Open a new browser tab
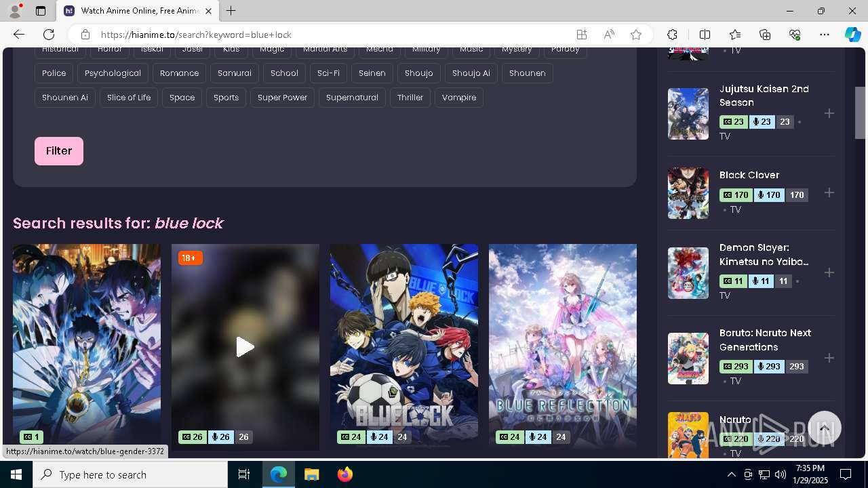 231,11
